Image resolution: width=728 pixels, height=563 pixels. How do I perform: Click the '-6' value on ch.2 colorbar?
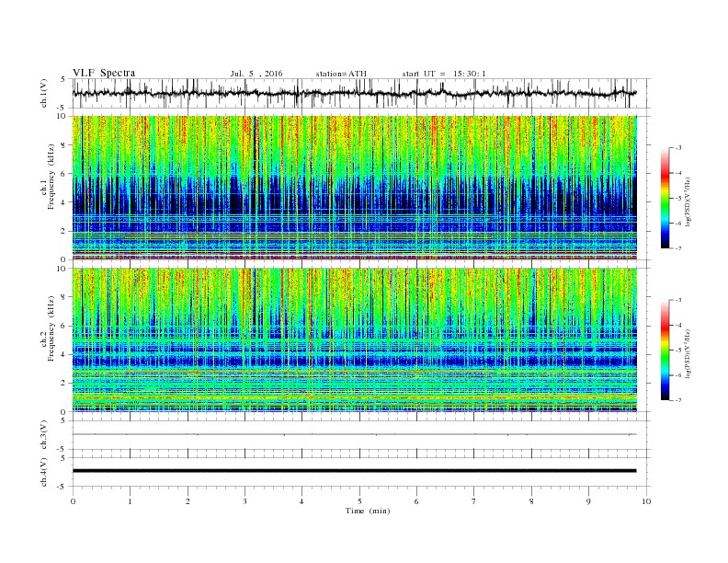(678, 375)
